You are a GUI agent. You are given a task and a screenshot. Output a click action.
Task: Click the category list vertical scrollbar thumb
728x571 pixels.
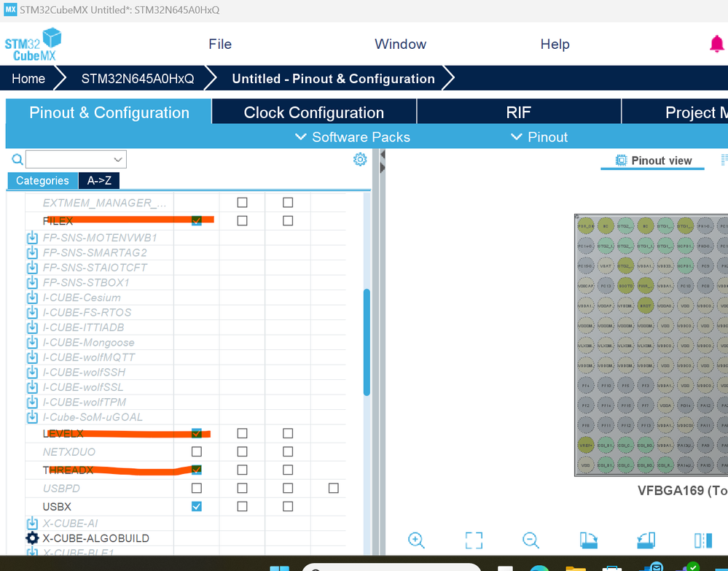coord(367,343)
